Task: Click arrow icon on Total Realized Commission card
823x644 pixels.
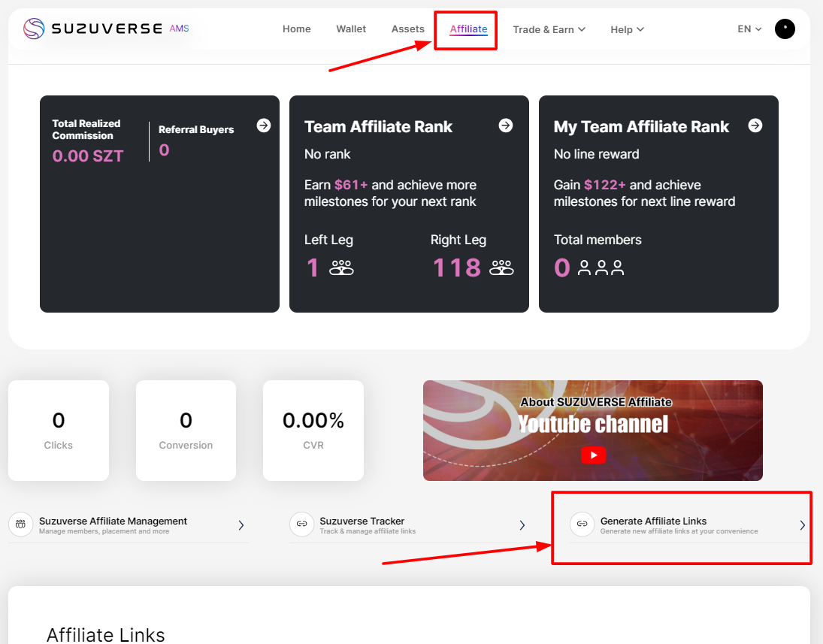Action: [264, 125]
